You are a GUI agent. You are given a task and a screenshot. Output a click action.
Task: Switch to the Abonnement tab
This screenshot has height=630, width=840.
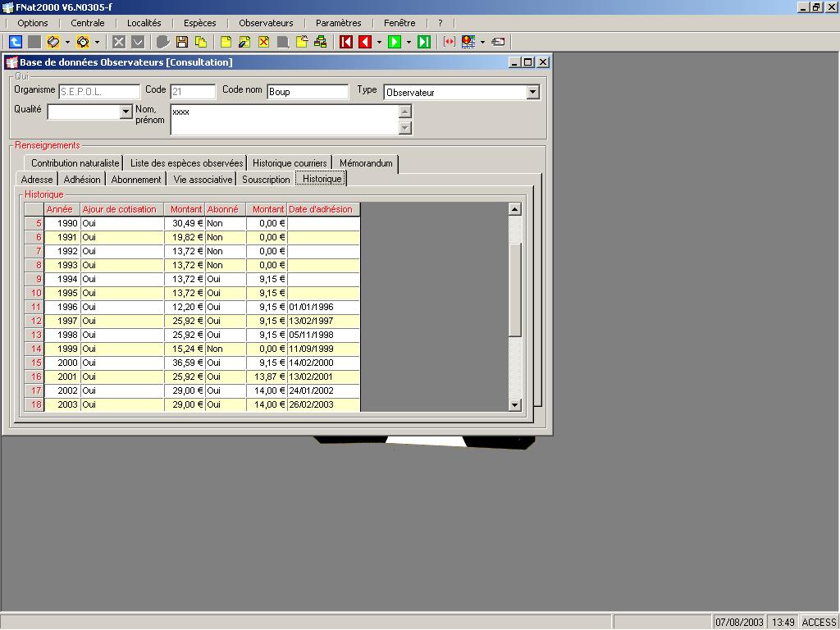(x=136, y=180)
